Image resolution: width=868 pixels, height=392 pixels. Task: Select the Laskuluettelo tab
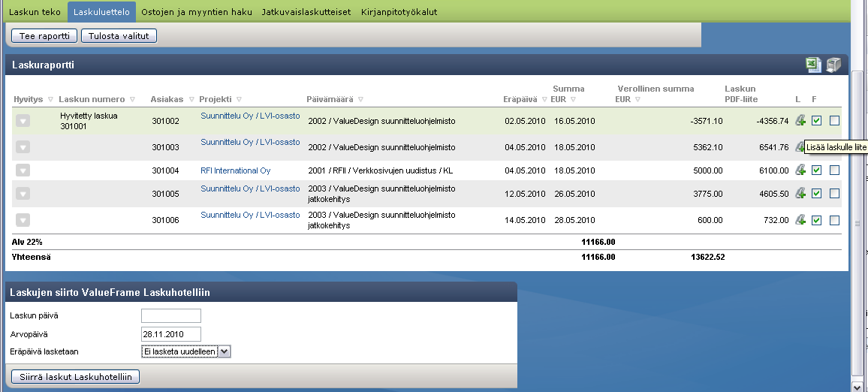(102, 11)
